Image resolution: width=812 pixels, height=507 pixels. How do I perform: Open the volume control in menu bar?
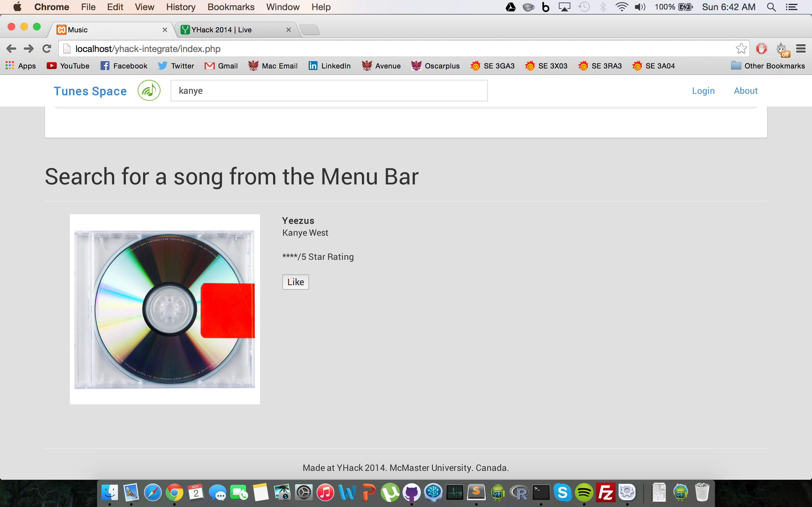(640, 7)
